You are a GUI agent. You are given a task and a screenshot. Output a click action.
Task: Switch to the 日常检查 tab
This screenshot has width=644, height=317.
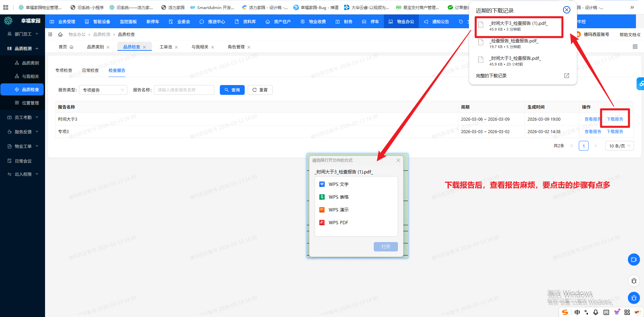click(x=90, y=71)
